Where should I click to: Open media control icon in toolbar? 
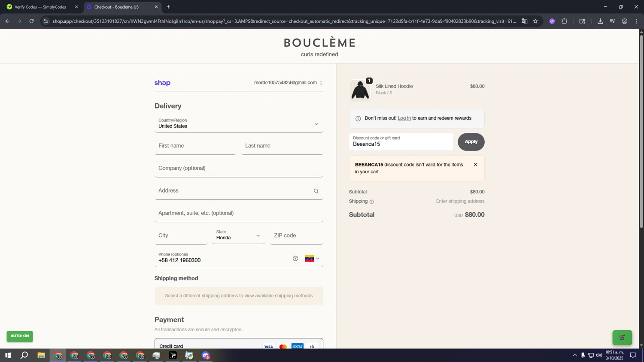[x=613, y=21]
